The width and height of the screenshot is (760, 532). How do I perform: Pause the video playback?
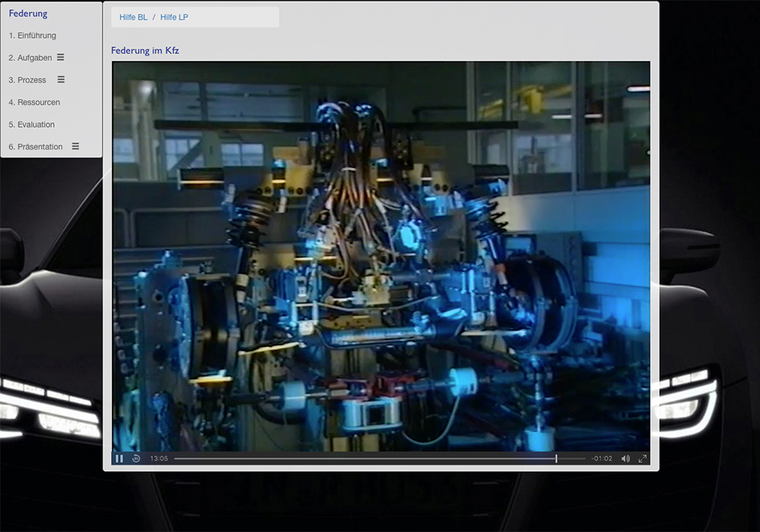coord(119,458)
